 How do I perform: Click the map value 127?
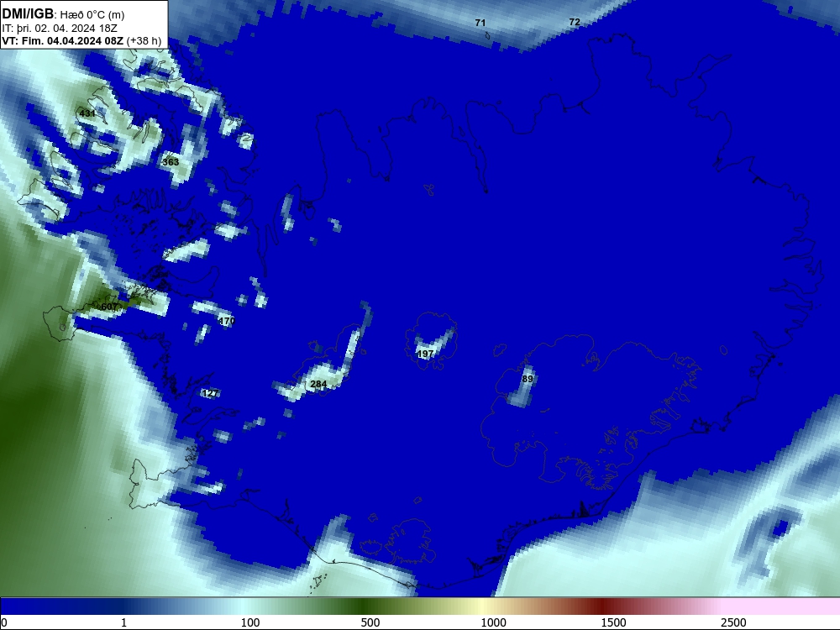(211, 393)
